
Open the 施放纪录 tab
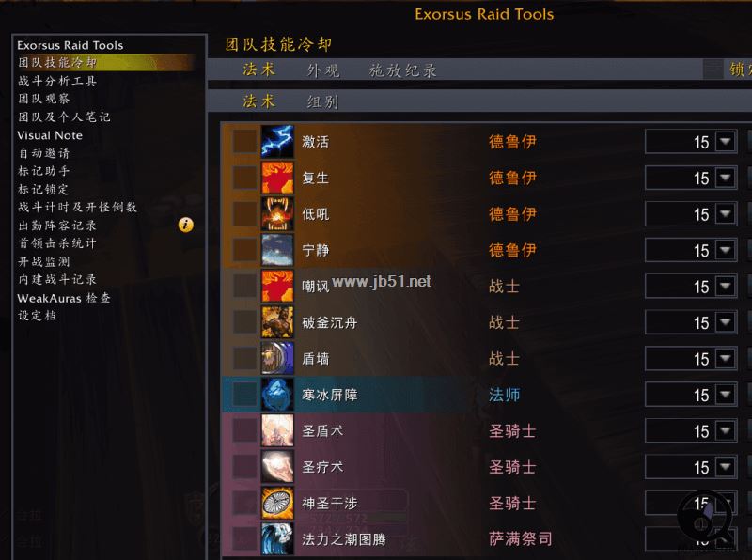(x=403, y=70)
